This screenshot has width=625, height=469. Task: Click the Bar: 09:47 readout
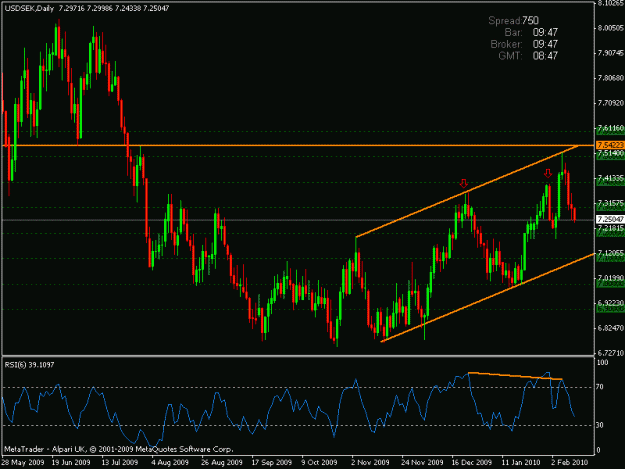click(531, 32)
